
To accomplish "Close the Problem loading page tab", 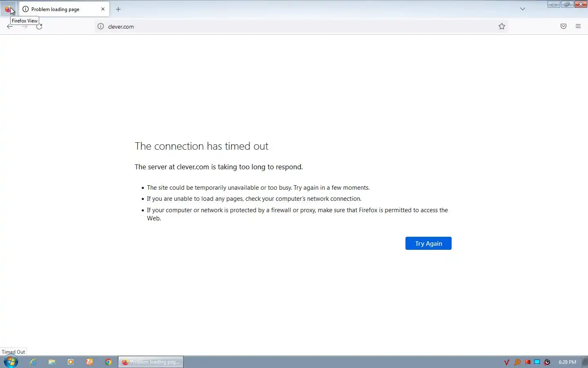I will coord(103,9).
